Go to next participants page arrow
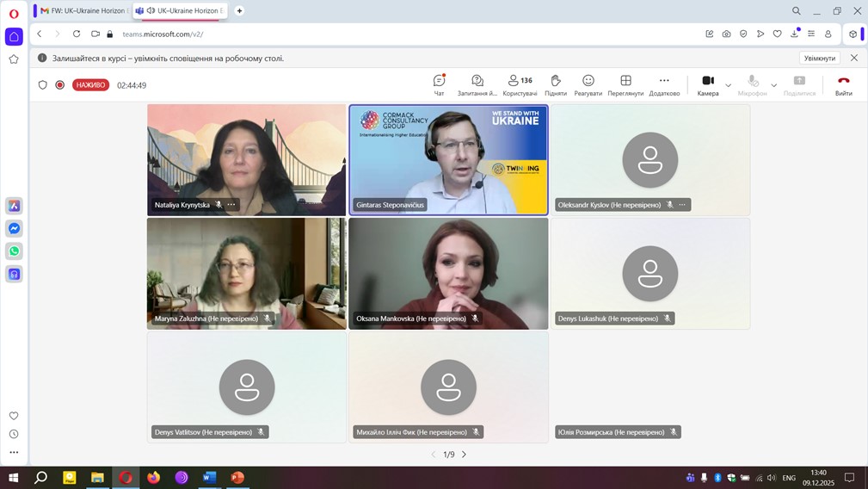The image size is (868, 489). coord(465,455)
